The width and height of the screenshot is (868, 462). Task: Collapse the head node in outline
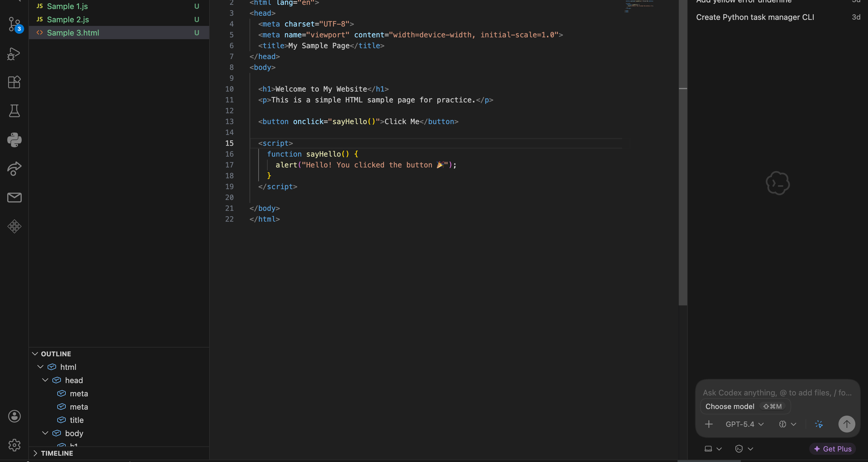(45, 380)
